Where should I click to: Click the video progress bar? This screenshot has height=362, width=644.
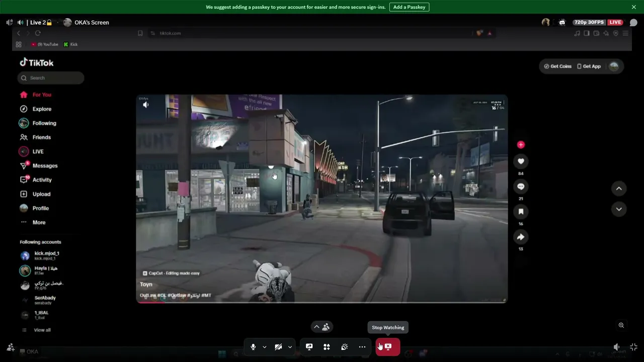[322, 302]
